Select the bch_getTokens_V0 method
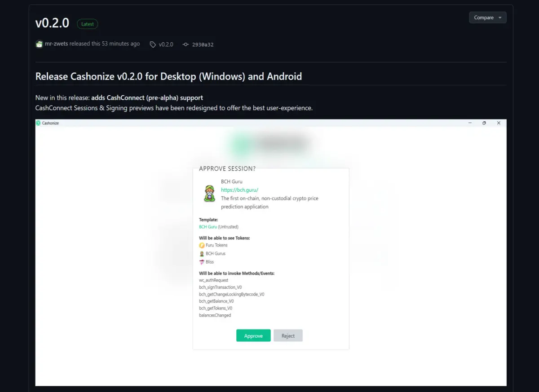This screenshot has width=539, height=392. (x=216, y=308)
